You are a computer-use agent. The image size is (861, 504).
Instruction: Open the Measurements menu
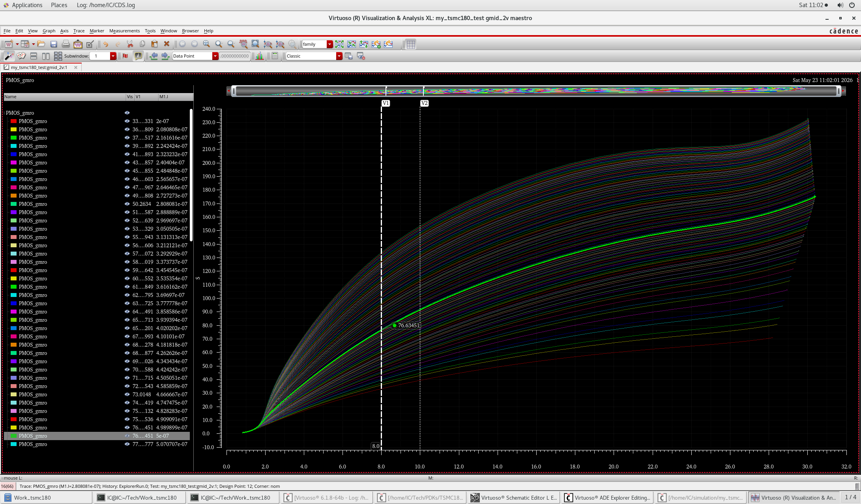point(124,31)
